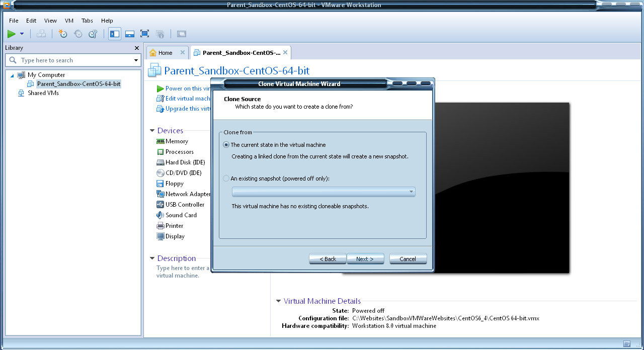Cancel the Clone Virtual Machine Wizard
644x350 pixels.
tap(408, 259)
